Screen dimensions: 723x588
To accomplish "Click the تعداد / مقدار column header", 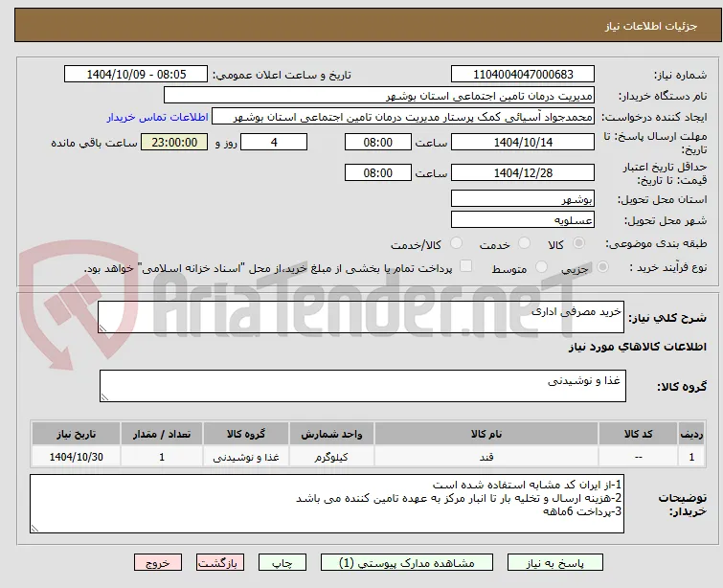I will pyautogui.click(x=162, y=434).
